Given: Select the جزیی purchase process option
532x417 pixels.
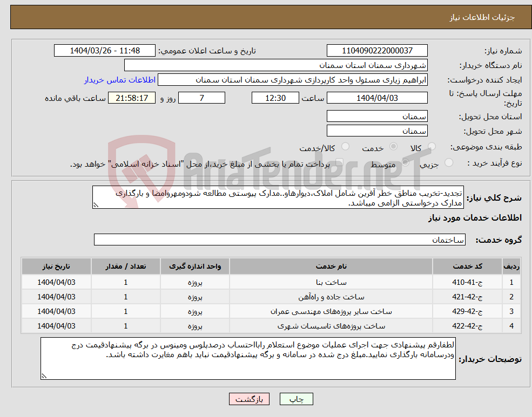Looking at the screenshot, I should [448, 162].
